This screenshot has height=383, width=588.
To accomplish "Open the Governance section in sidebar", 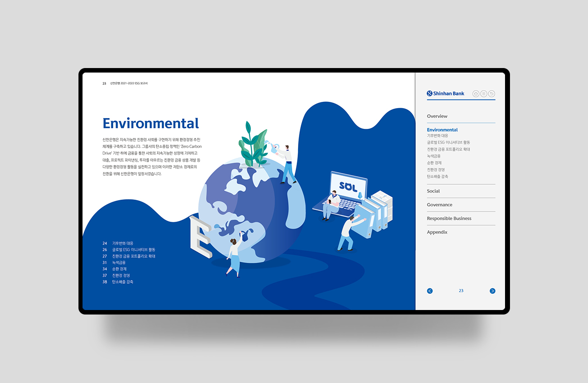I will point(440,205).
